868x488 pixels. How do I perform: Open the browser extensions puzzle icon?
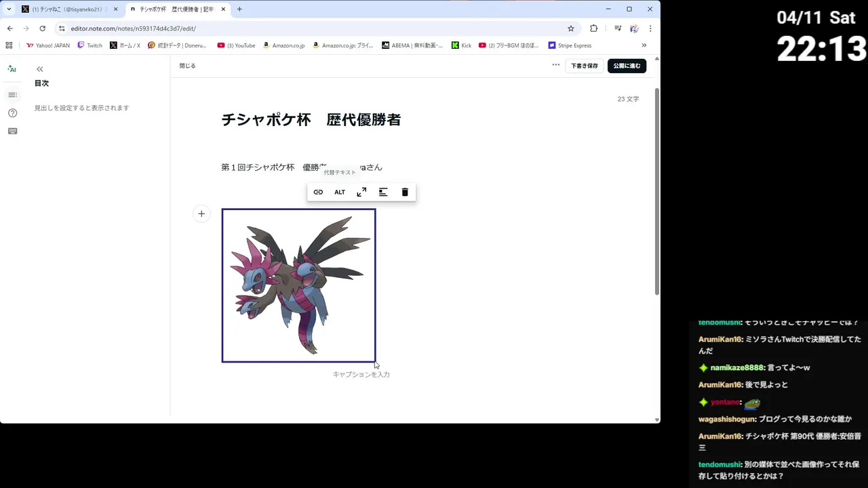click(x=594, y=28)
